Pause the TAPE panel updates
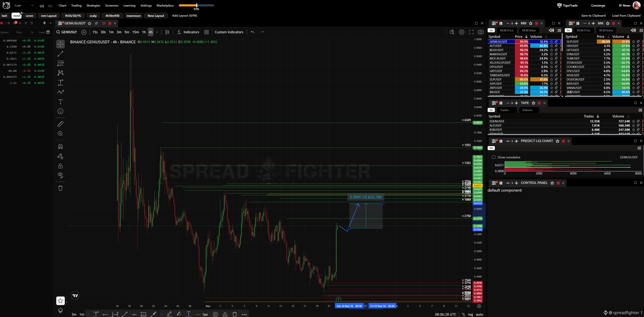 pos(501,103)
